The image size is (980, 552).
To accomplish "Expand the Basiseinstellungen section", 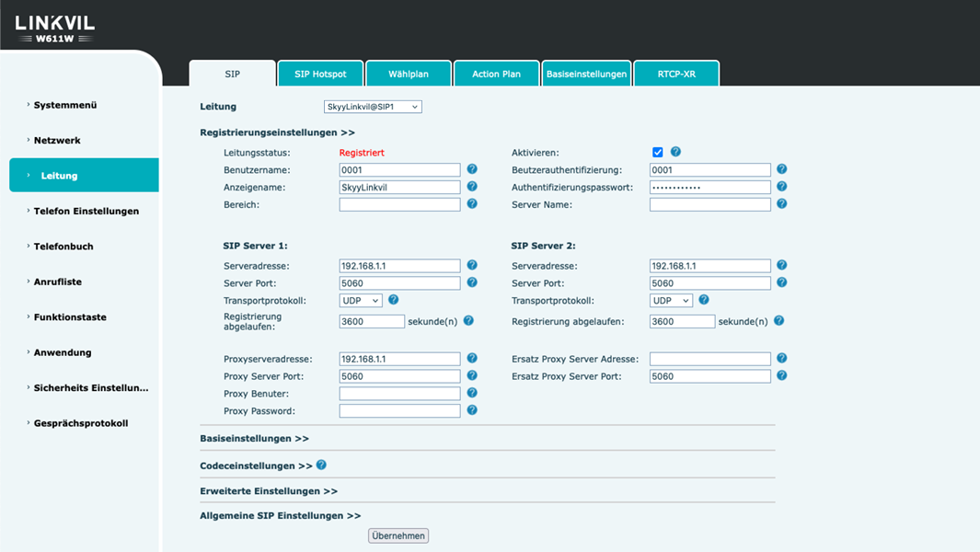I will coord(254,439).
